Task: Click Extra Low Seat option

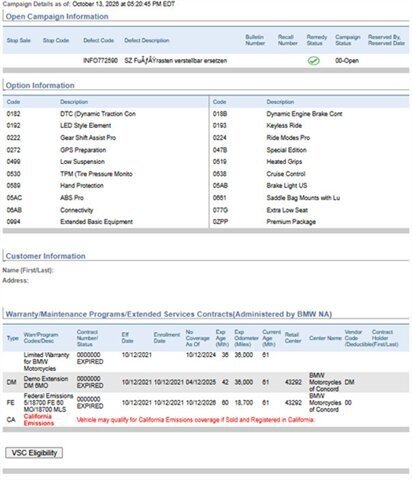Action: coord(287,210)
